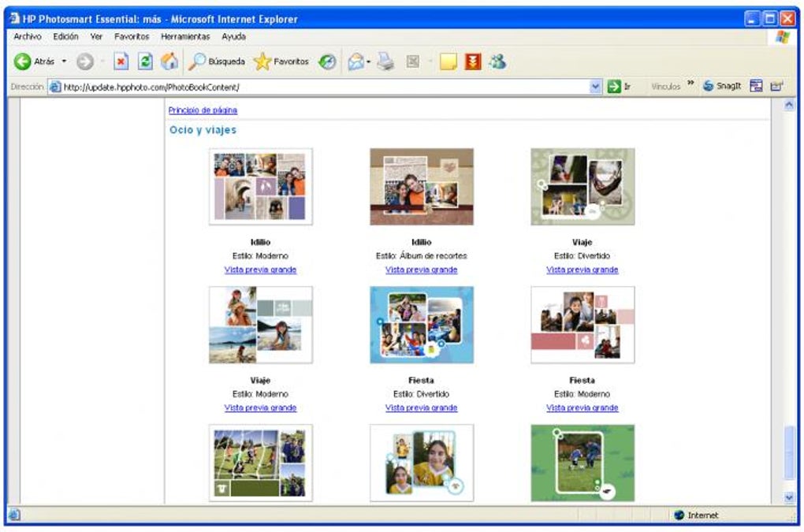Image resolution: width=804 pixels, height=532 pixels.
Task: Select the green soccer field thumbnail
Action: 583,463
